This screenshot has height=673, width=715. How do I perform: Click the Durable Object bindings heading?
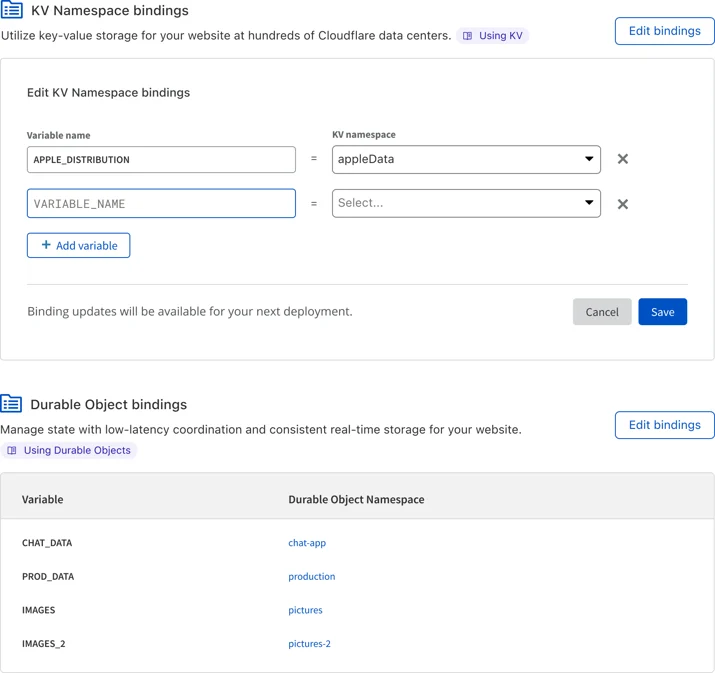pos(109,404)
